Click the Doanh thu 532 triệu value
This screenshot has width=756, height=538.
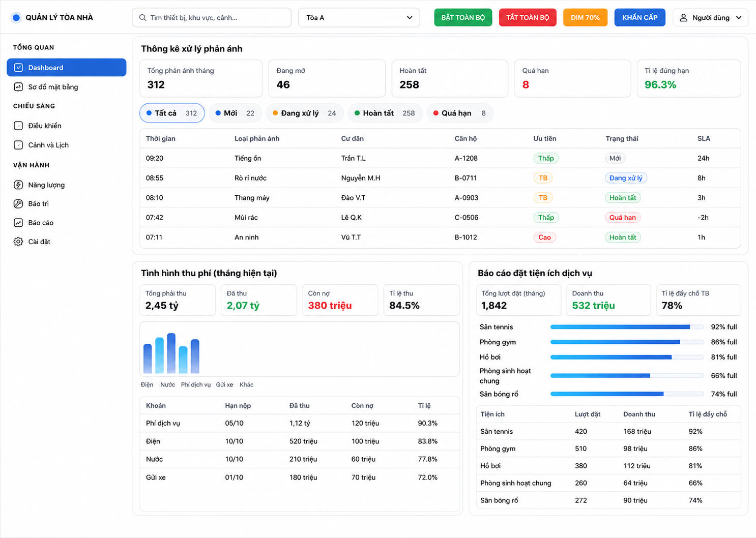(x=593, y=306)
